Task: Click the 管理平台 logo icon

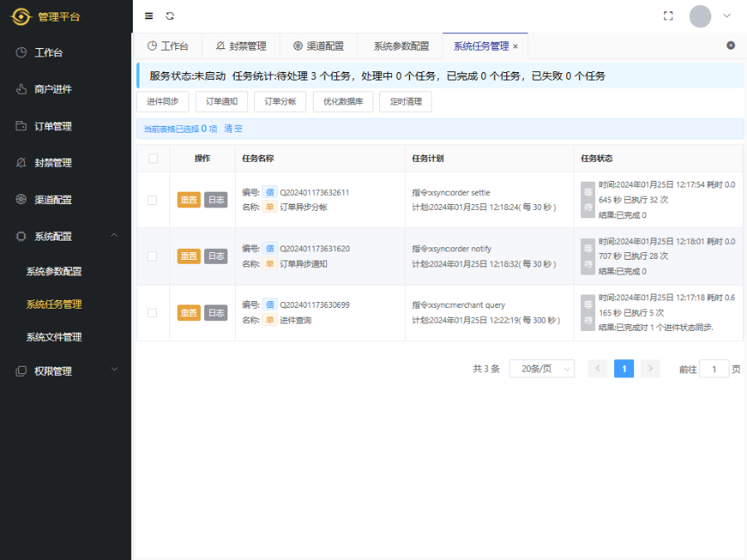Action: coord(21,17)
